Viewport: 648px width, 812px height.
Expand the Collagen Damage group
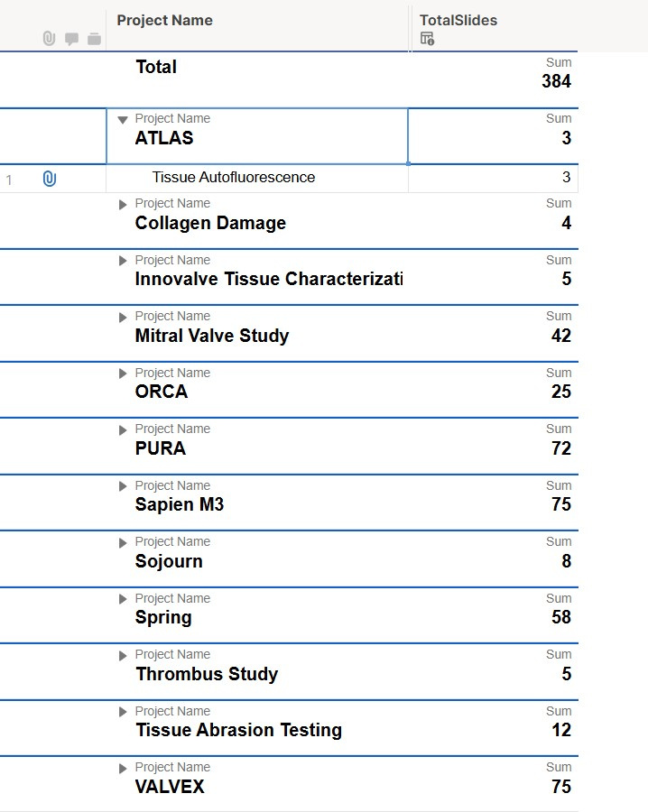pyautogui.click(x=122, y=205)
